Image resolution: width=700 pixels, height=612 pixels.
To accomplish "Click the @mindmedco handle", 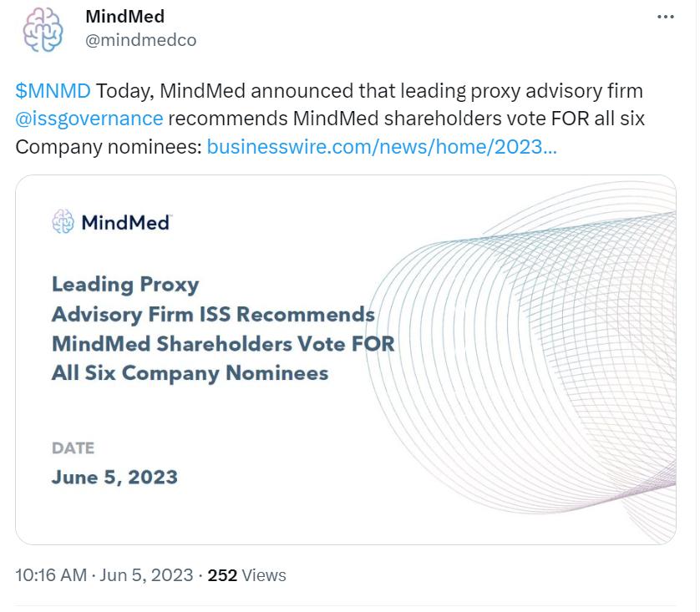I will click(140, 40).
